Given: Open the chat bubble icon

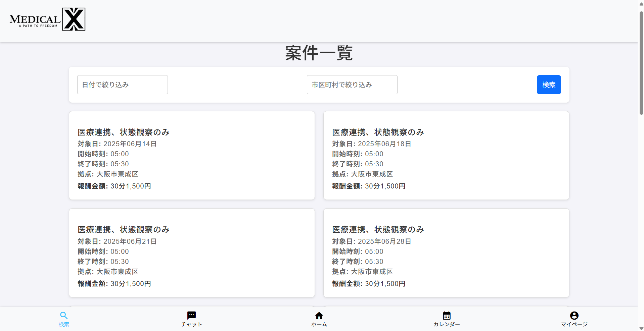Looking at the screenshot, I should pyautogui.click(x=191, y=315).
